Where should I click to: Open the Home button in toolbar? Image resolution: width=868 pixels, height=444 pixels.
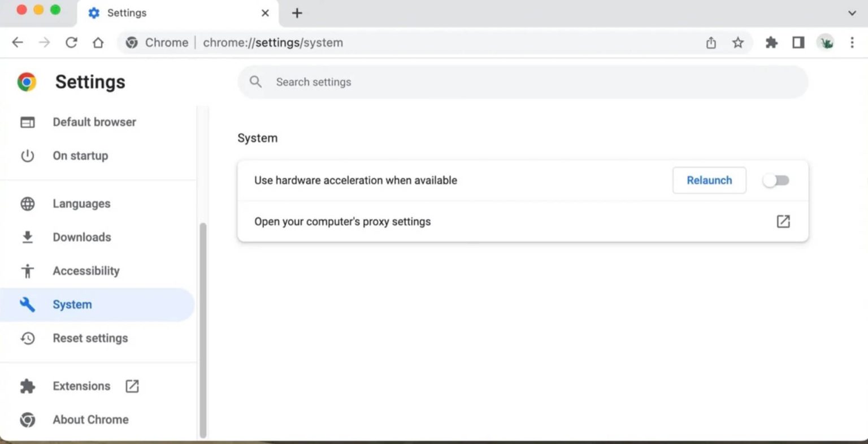98,42
